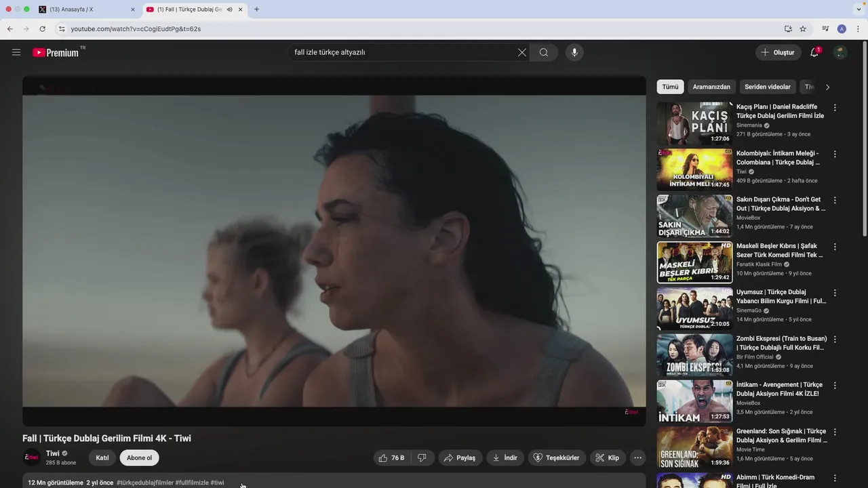The height and width of the screenshot is (488, 868).
Task: Go back with browser back arrow
Action: coord(10,29)
